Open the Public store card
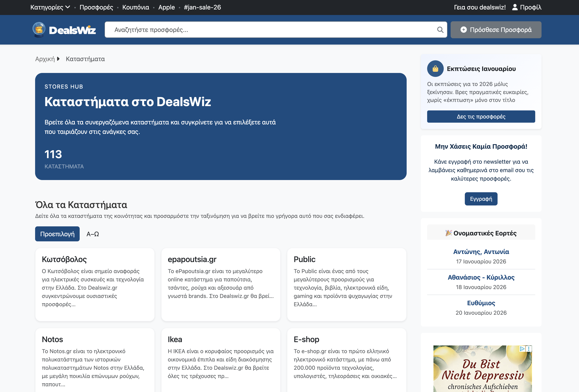 347,284
